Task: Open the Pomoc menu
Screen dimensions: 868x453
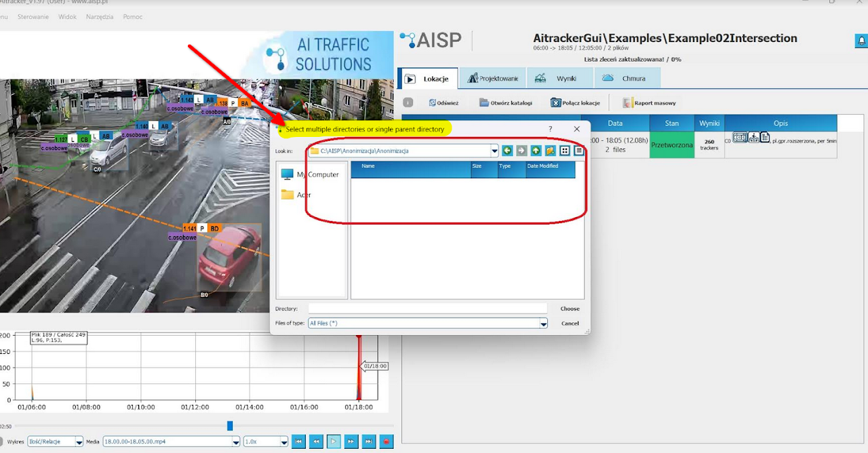Action: (133, 16)
